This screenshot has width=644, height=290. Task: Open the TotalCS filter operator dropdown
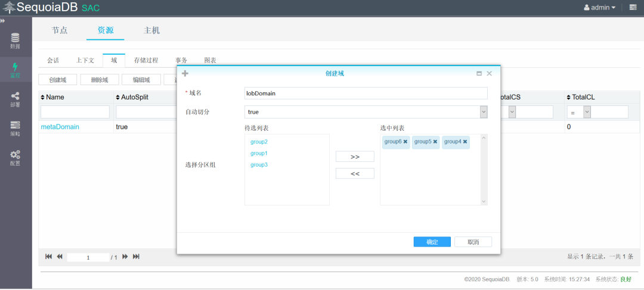[x=512, y=112]
